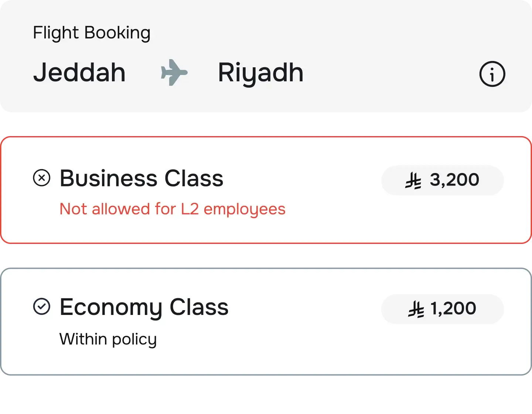Image resolution: width=532 pixels, height=414 pixels.
Task: Click the "Not allowed for L2 employees" warning
Action: 173,209
